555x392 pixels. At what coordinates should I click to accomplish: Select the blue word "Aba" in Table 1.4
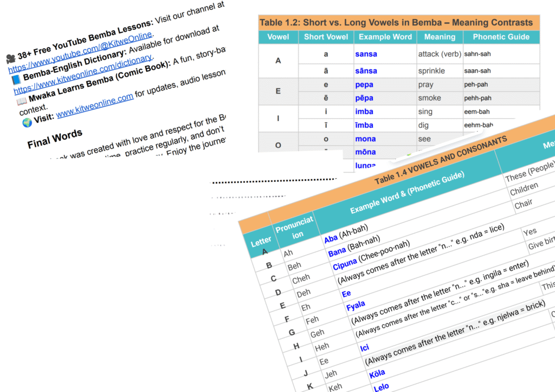[x=331, y=239]
